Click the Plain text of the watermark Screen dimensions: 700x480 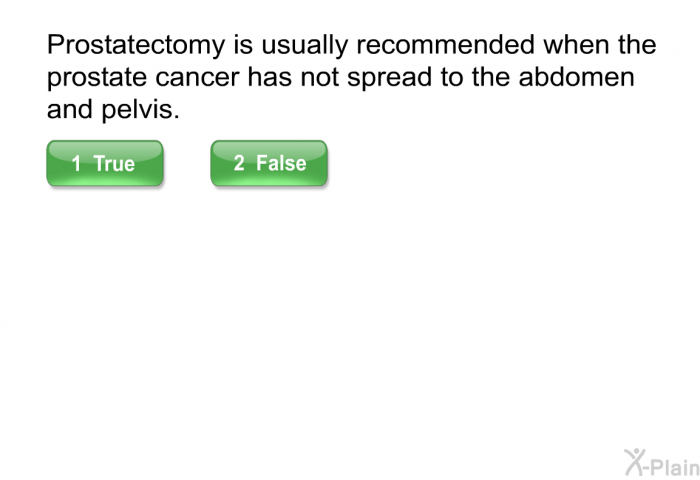tap(674, 467)
